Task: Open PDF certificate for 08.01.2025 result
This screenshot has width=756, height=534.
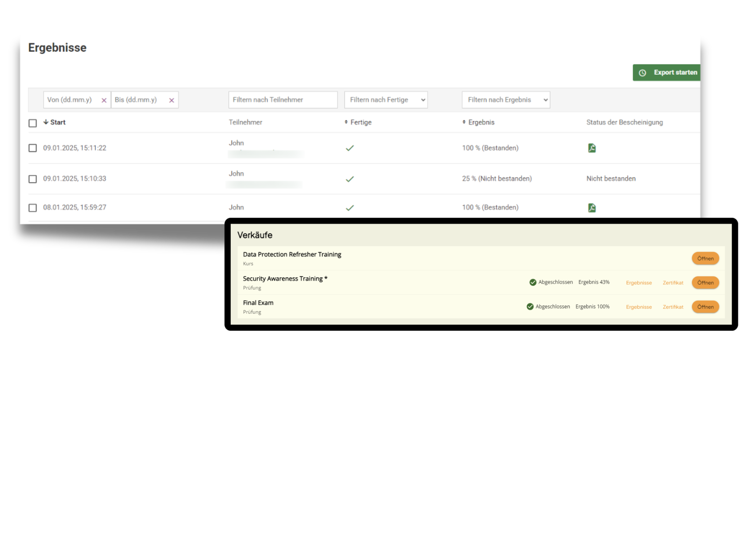Action: (x=592, y=208)
